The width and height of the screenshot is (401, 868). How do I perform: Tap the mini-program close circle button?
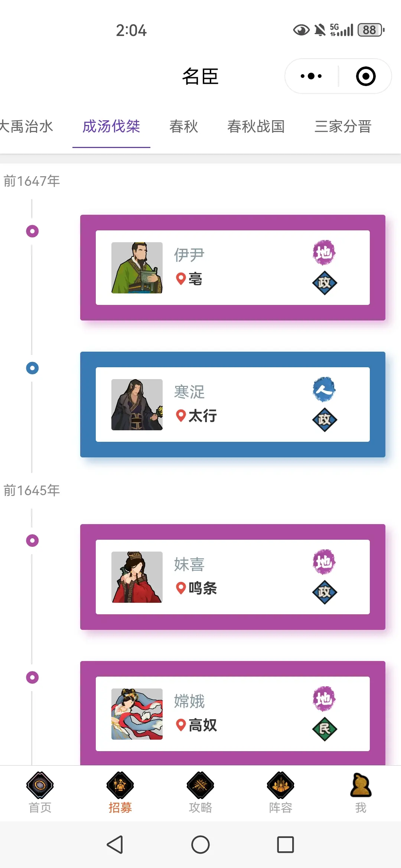click(366, 76)
